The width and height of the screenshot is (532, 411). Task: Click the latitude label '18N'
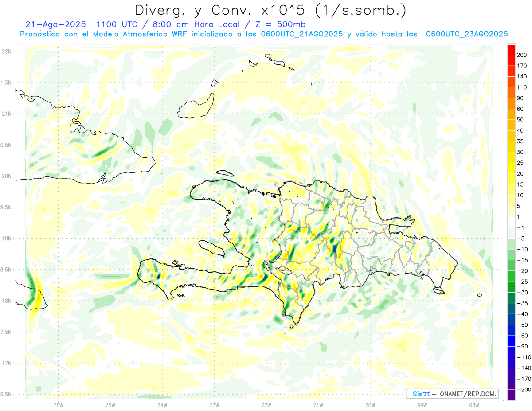click(x=7, y=301)
